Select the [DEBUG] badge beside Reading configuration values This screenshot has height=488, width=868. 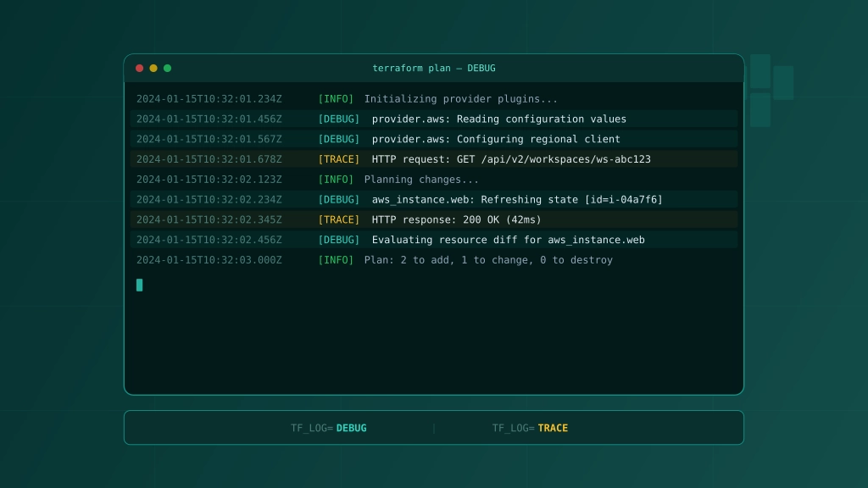point(338,119)
